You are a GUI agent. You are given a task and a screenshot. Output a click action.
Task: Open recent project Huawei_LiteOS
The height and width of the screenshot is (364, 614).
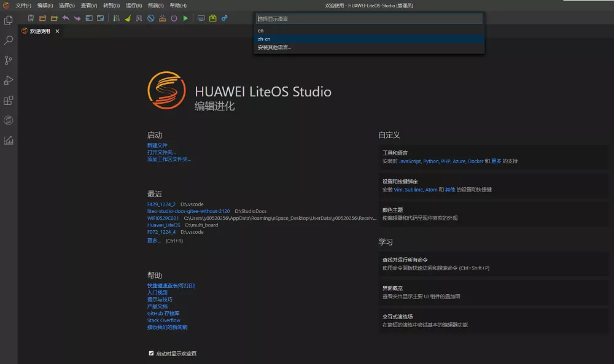tap(164, 225)
